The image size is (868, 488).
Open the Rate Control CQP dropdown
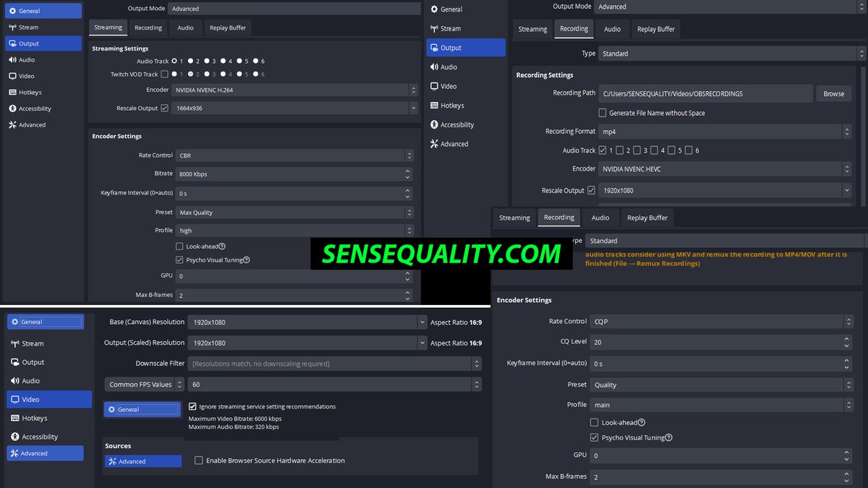click(x=722, y=322)
